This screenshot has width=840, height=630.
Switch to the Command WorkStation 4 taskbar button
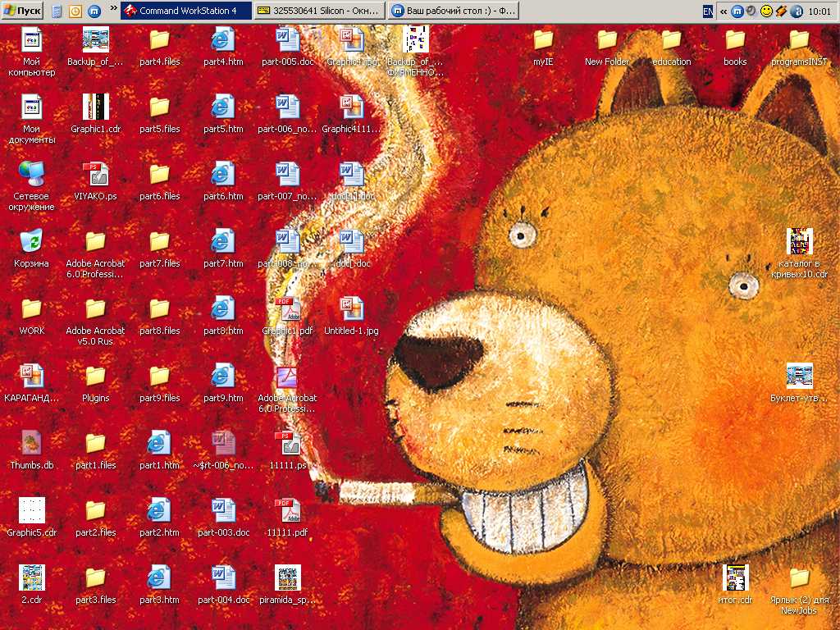point(186,11)
